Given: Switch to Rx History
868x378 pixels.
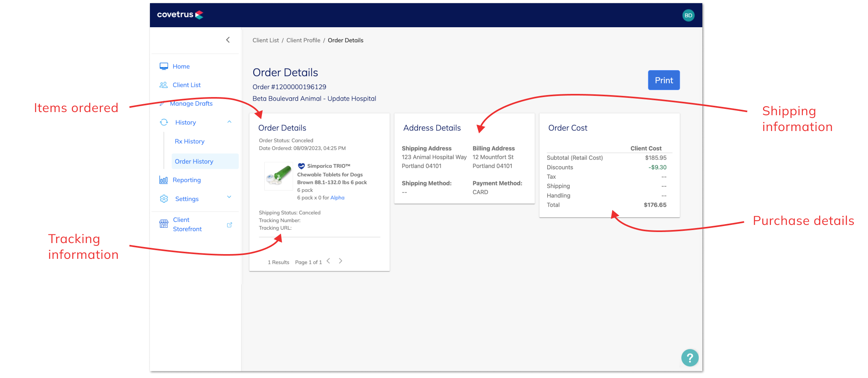Looking at the screenshot, I should (189, 141).
